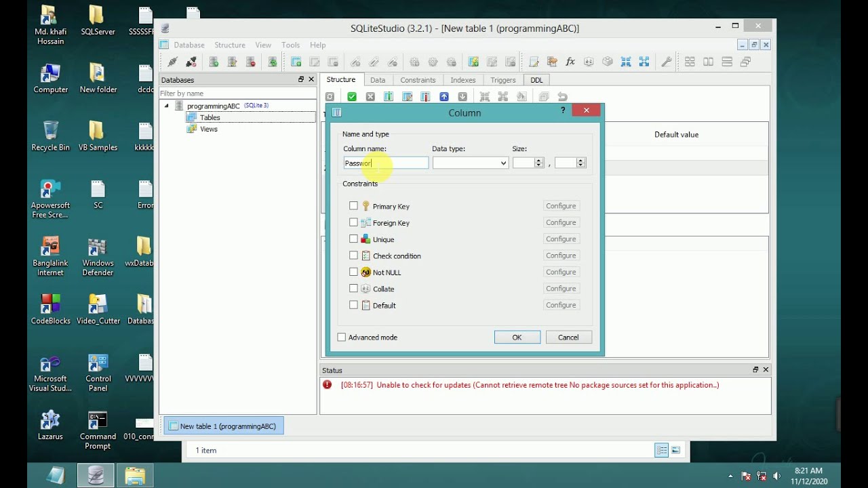Click the Refresh database schema toolbar icon
This screenshot has width=868, height=488.
click(273, 62)
